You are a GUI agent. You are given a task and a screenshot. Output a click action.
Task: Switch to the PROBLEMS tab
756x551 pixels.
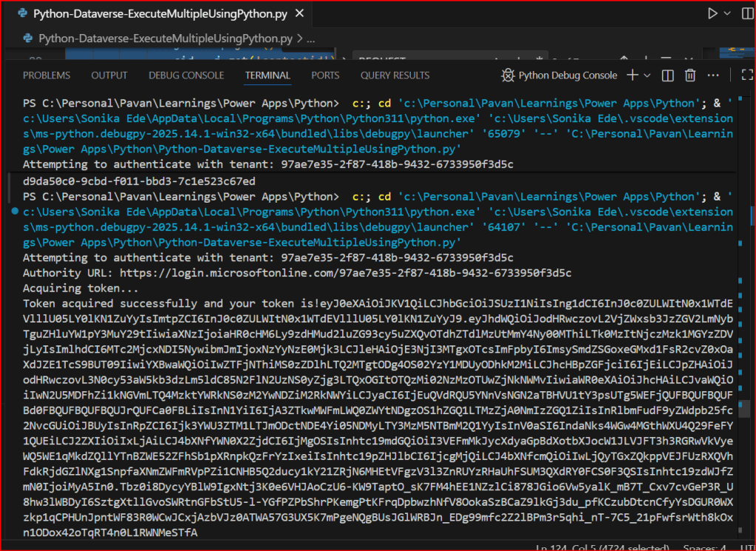47,75
